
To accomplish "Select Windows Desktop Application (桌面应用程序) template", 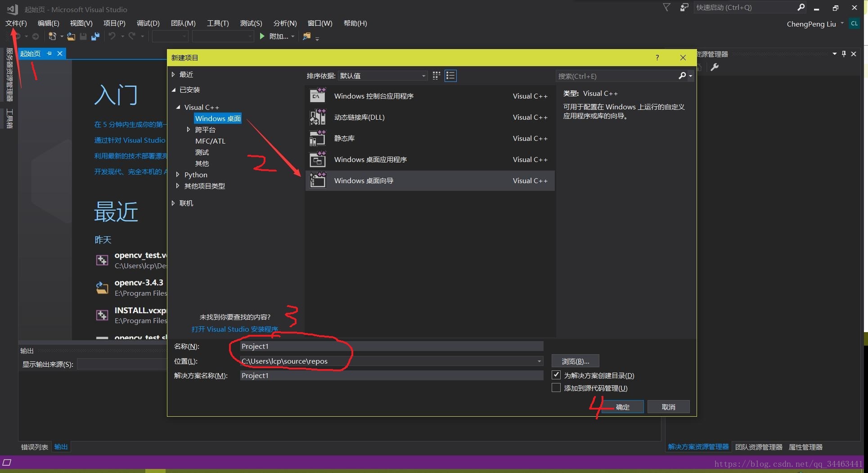I will click(x=430, y=159).
